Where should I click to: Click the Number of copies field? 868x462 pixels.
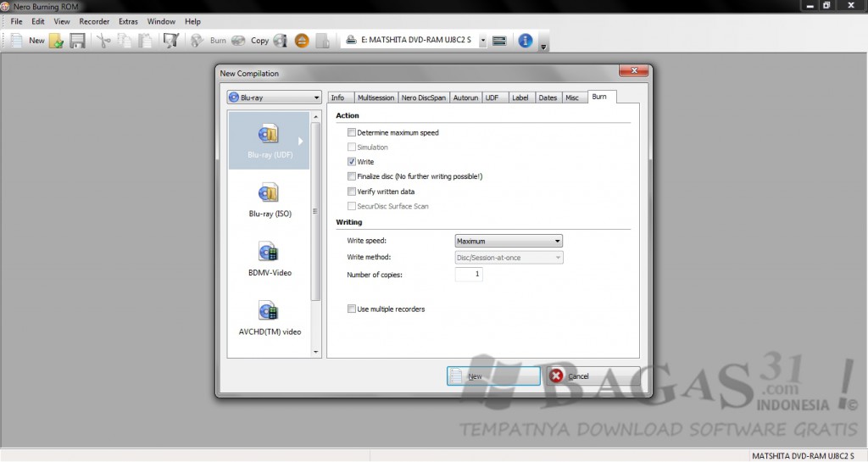[469, 274]
